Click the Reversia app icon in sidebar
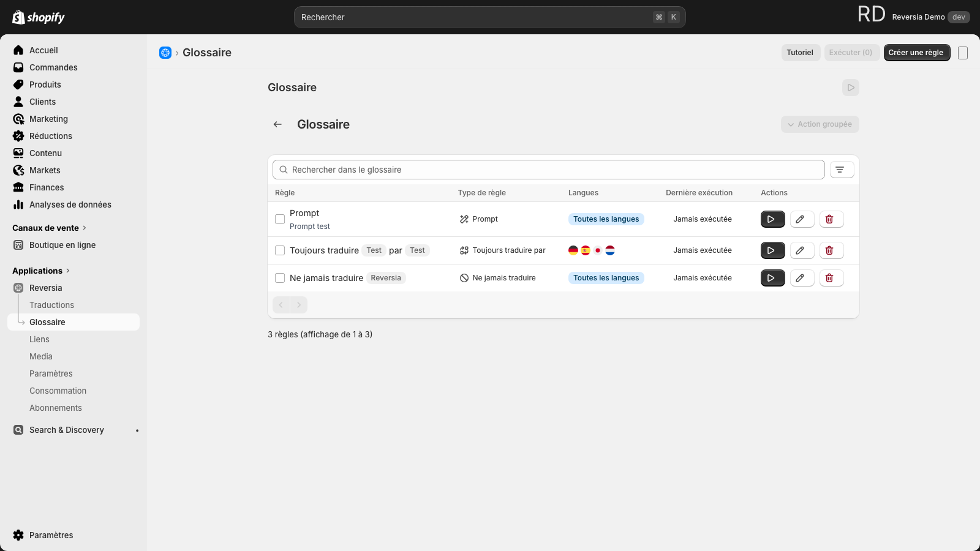 pos(18,288)
